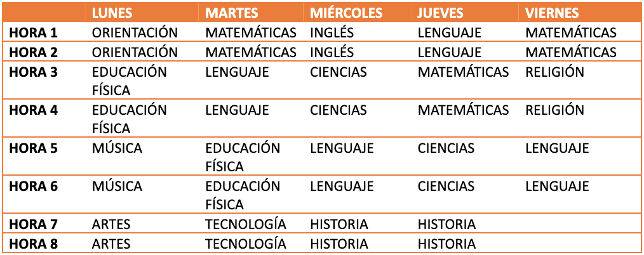This screenshot has width=644, height=255.
Task: Select Tuesday's EDUCACIÓN FÍSICA in HORA 6
Action: coord(243,195)
